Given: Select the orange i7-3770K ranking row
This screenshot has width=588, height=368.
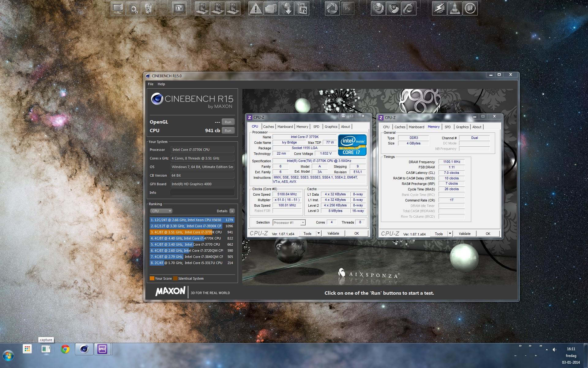Looking at the screenshot, I should (x=192, y=232).
